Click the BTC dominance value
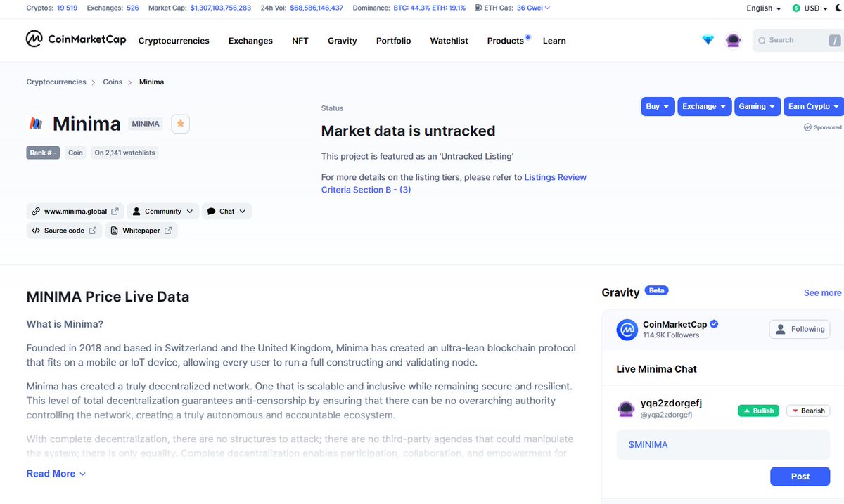Screen dimensions: 844x504 pos(406,8)
